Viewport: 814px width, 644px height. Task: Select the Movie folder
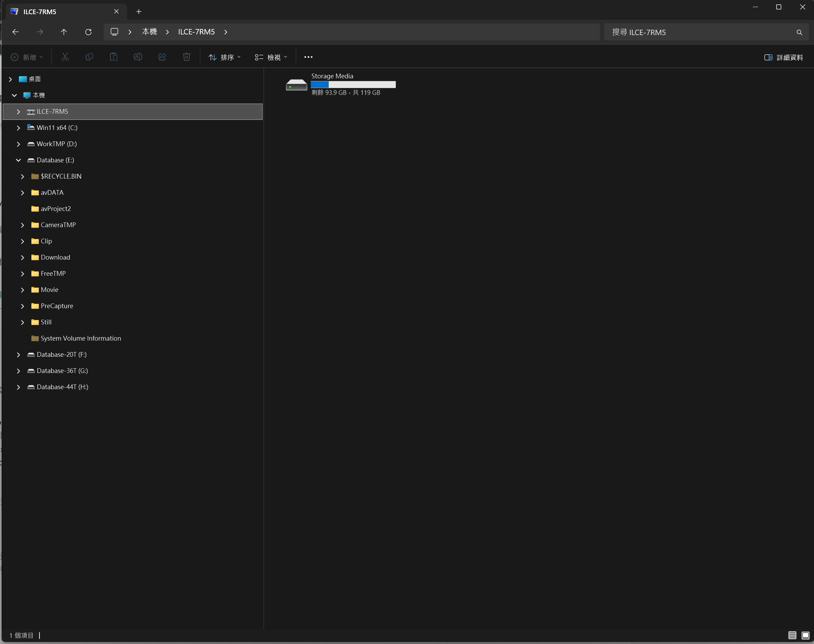point(49,290)
